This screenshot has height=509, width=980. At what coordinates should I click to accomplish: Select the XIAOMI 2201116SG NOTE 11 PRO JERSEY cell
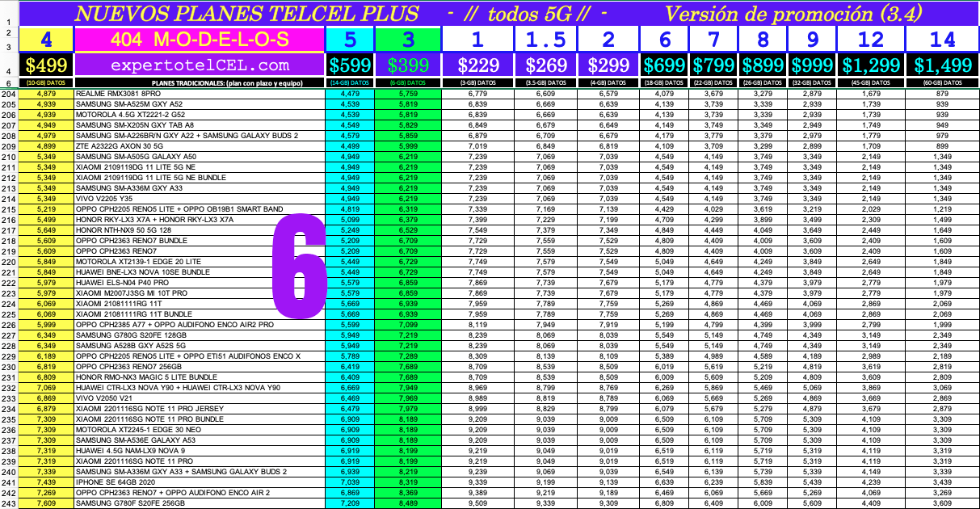pyautogui.click(x=200, y=409)
